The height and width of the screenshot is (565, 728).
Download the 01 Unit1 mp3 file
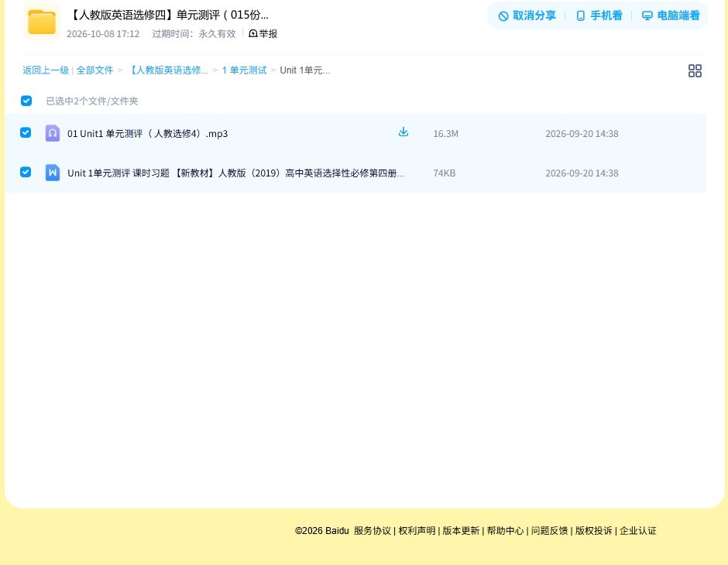tap(403, 132)
